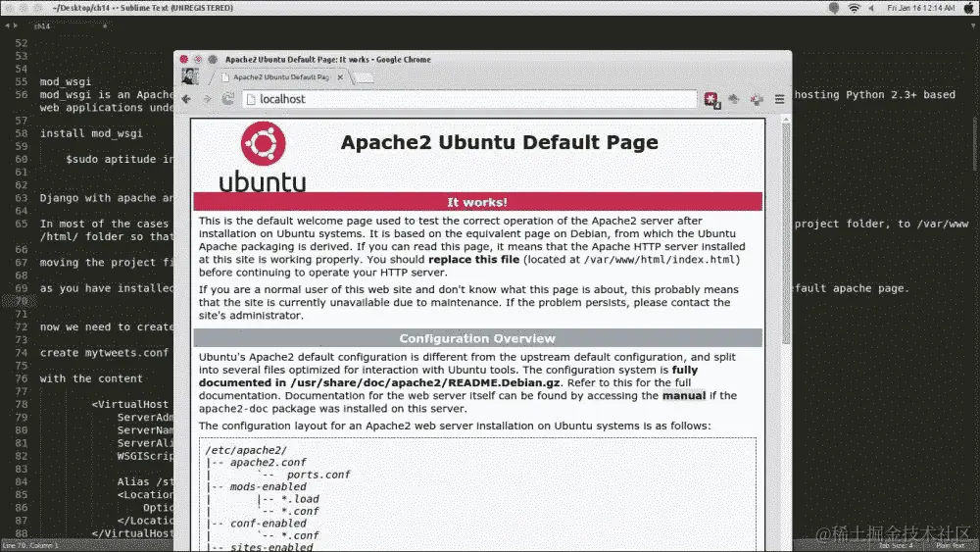Click the 'Configuration Overview' heading
The image size is (980, 552).
tap(477, 338)
